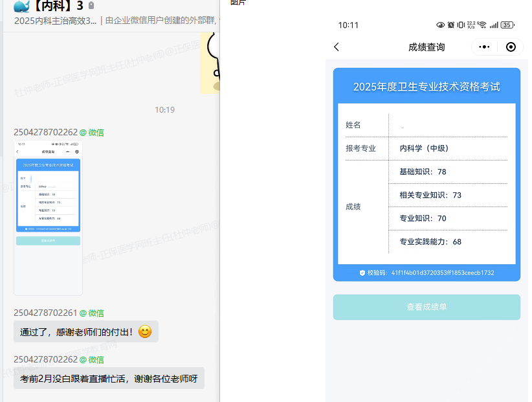Click the Wi-Fi icon in the status bar
This screenshot has height=402, width=532.
481,25
